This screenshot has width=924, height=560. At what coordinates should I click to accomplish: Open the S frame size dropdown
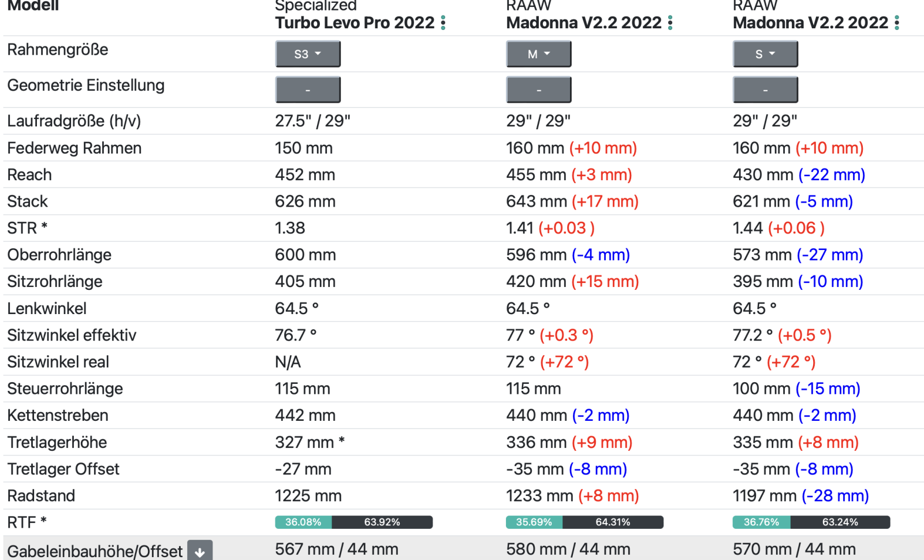765,54
